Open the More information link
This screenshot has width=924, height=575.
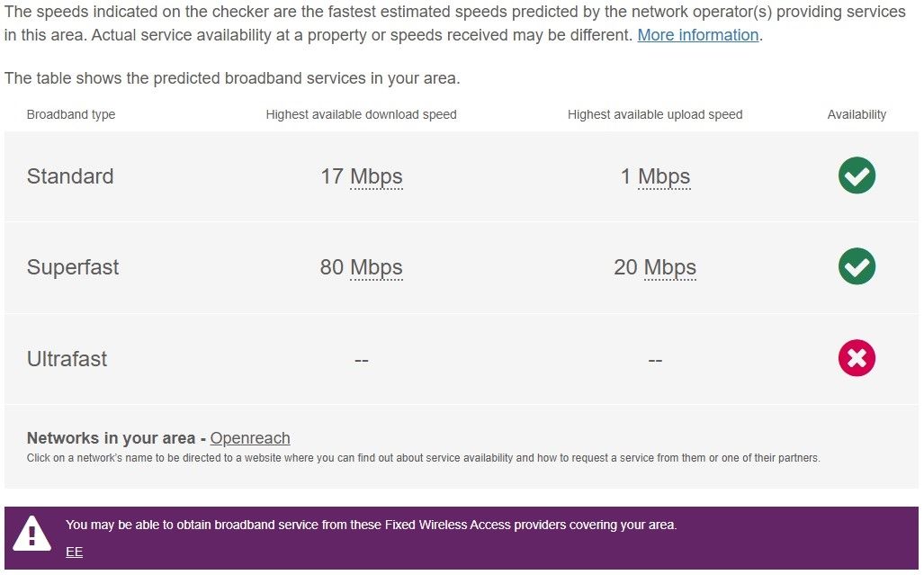tap(697, 35)
